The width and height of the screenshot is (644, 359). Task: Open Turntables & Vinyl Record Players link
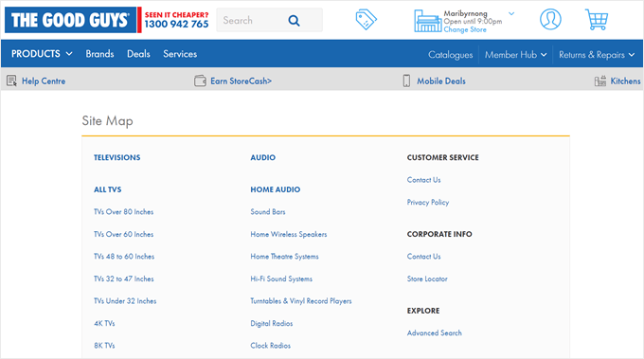(x=301, y=301)
